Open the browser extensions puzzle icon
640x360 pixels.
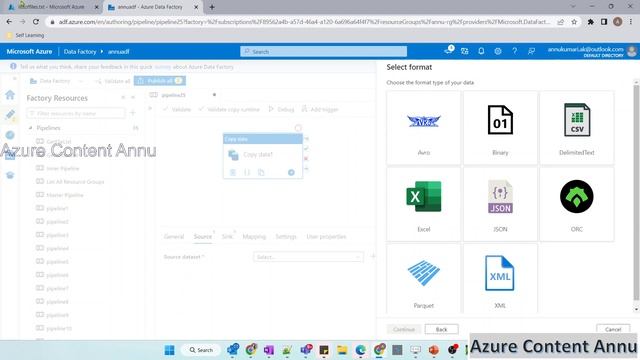point(590,22)
